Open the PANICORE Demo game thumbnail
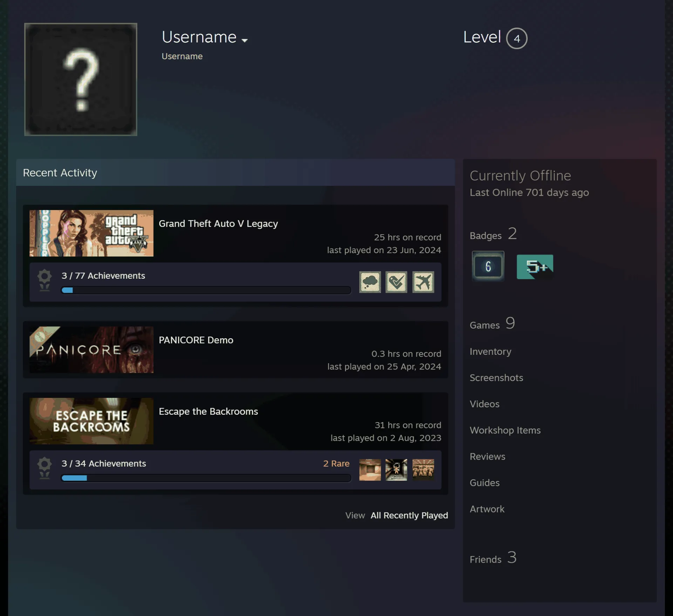Image resolution: width=673 pixels, height=616 pixels. [91, 350]
